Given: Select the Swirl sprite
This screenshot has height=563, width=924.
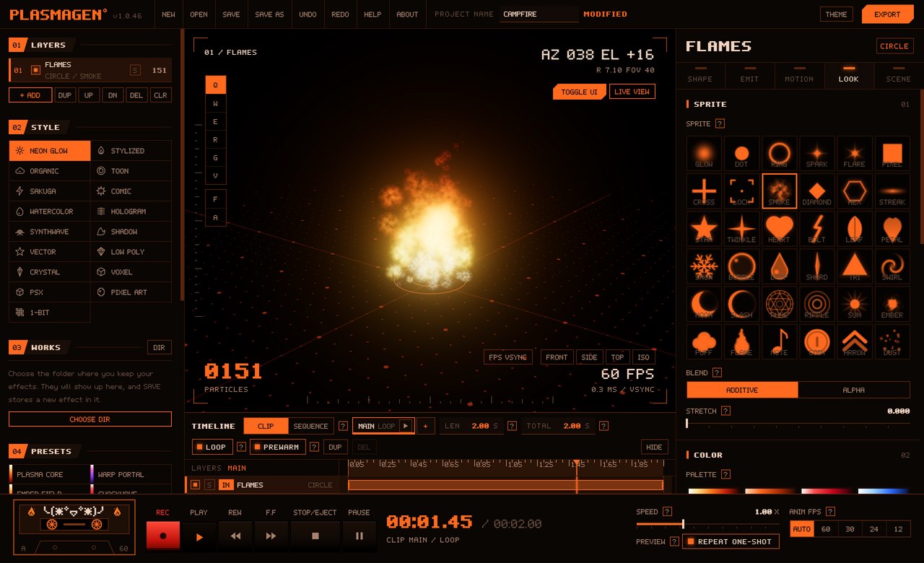Looking at the screenshot, I should coord(892,266).
